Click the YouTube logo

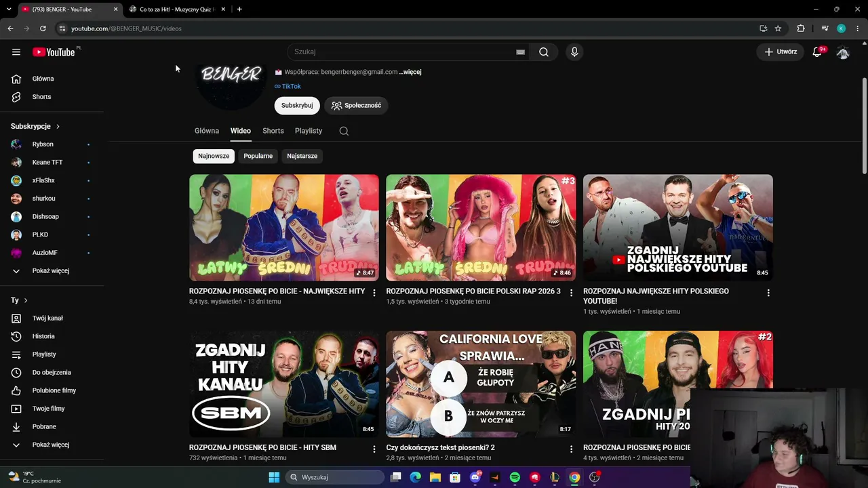54,52
